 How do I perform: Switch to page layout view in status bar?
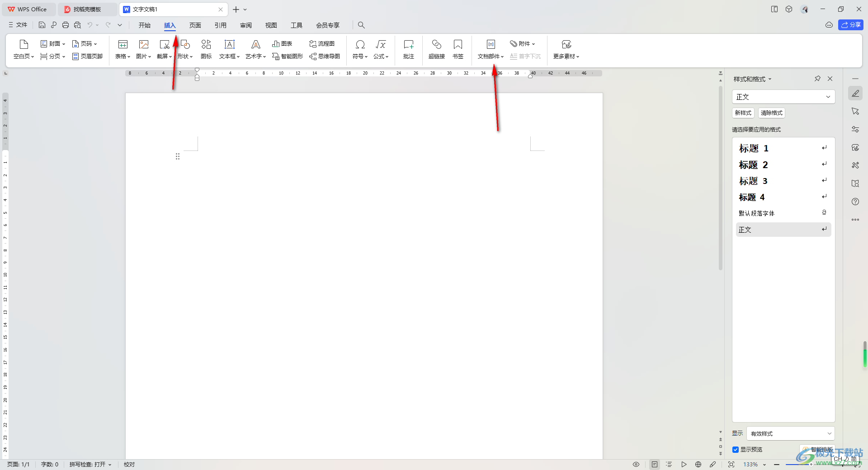(x=655, y=465)
